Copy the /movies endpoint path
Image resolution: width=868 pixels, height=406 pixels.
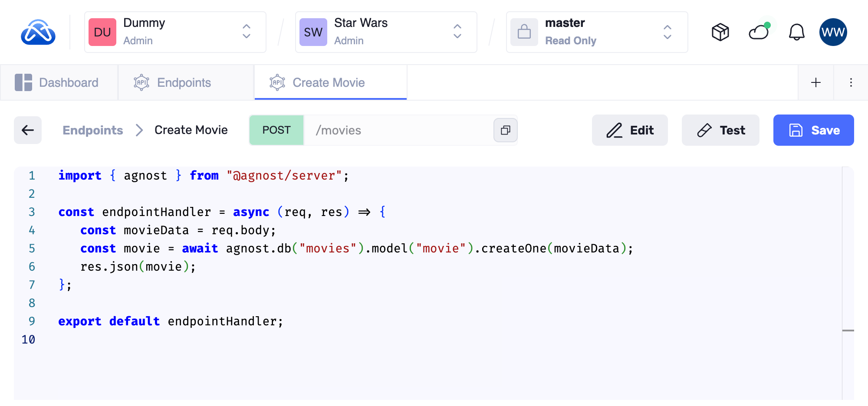point(505,130)
